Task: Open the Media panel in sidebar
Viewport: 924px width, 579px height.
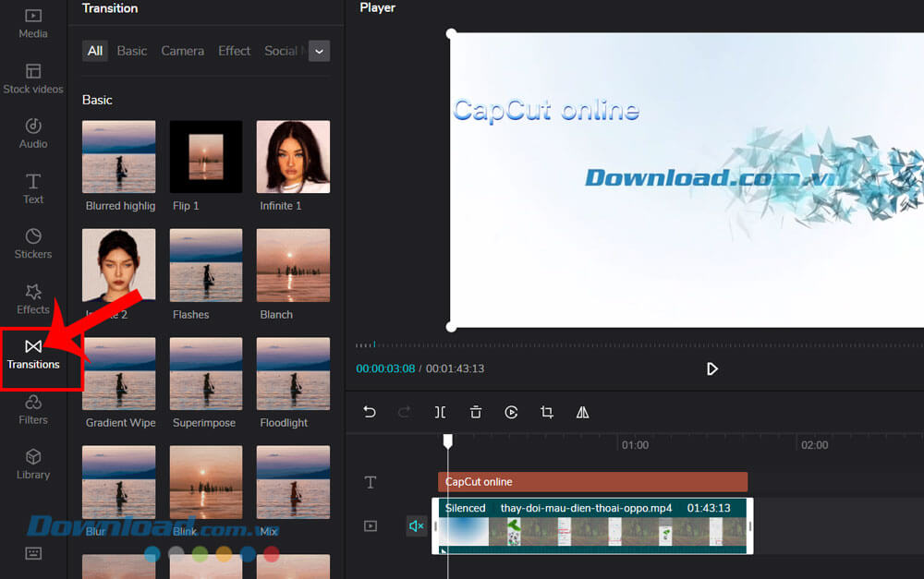Action: coord(33,23)
